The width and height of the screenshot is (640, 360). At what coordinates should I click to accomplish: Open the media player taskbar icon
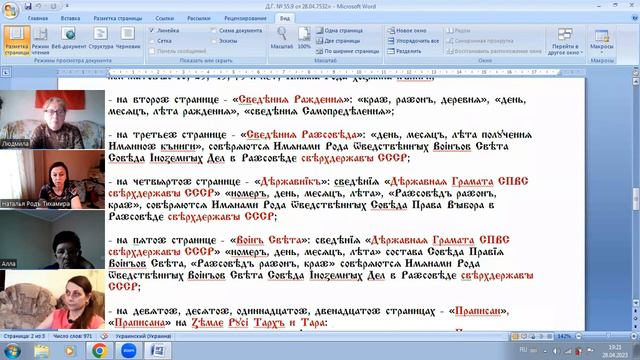point(69,351)
